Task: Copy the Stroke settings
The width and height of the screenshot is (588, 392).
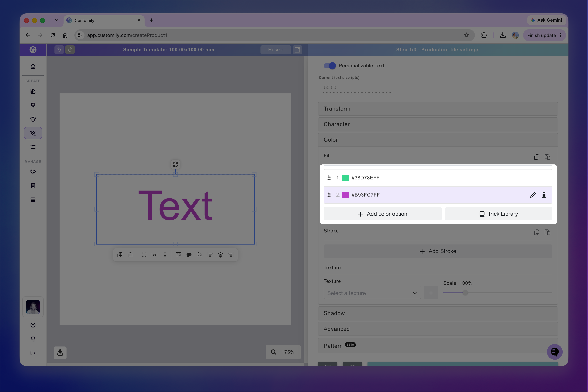Action: click(536, 232)
